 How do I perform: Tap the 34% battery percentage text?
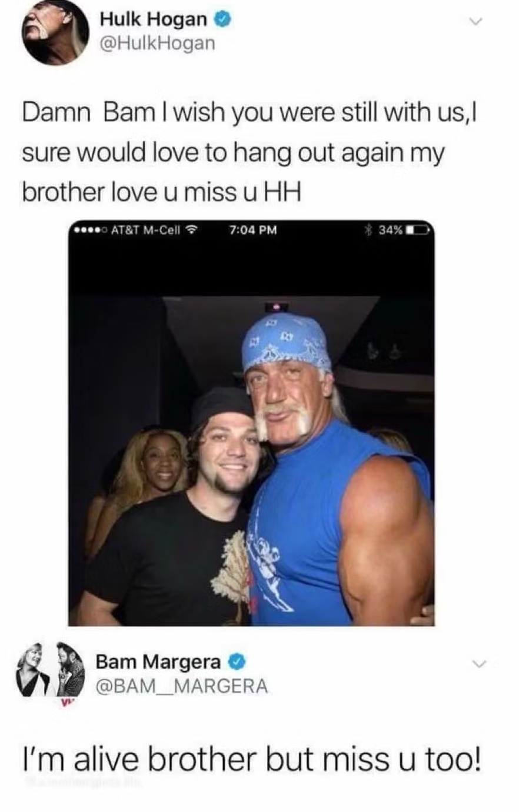click(x=391, y=230)
